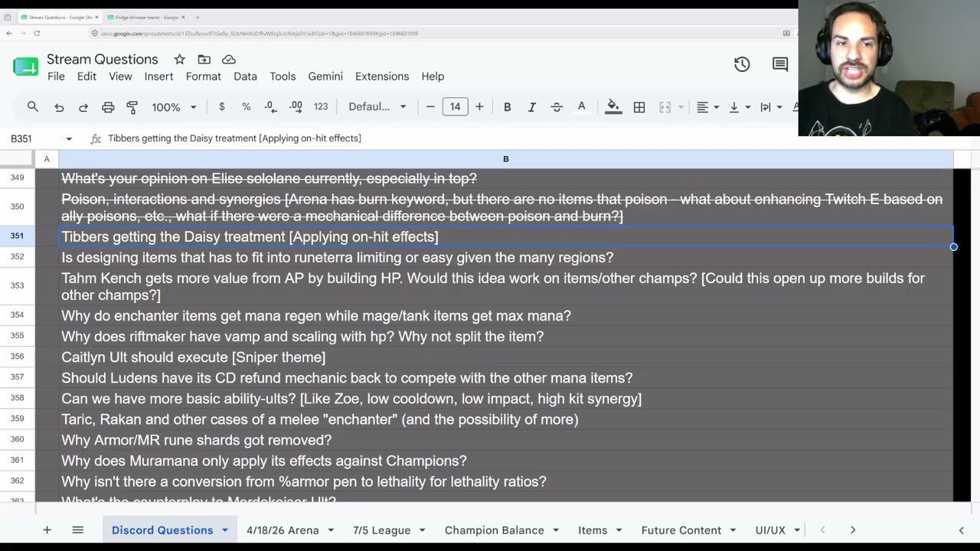The width and height of the screenshot is (980, 551).
Task: Open vertical align dropdown
Action: [739, 107]
